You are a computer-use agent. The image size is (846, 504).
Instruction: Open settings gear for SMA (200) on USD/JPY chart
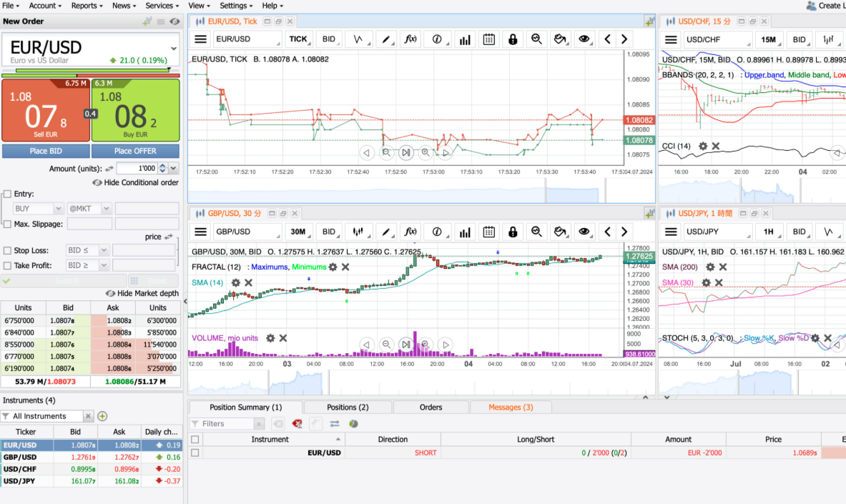tap(710, 267)
